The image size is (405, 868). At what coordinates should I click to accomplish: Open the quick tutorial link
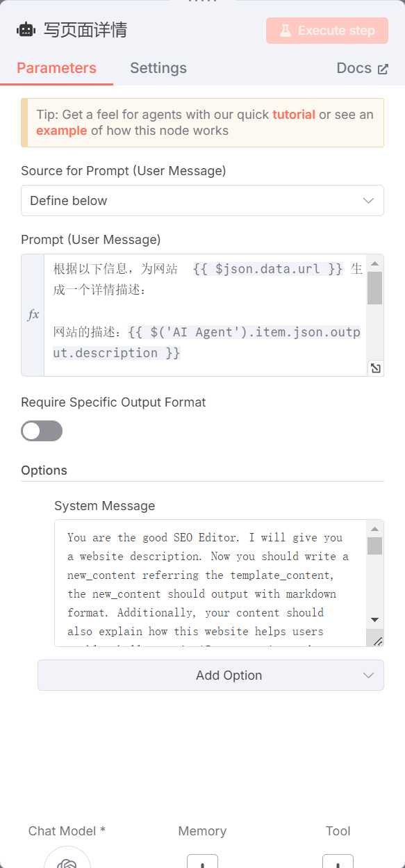tap(294, 115)
